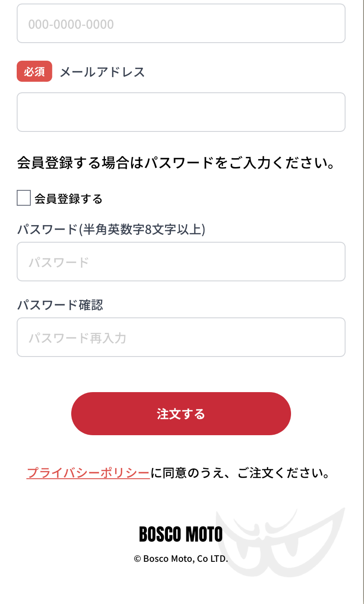
Task: Click the メールアドレス input field
Action: pos(181,112)
